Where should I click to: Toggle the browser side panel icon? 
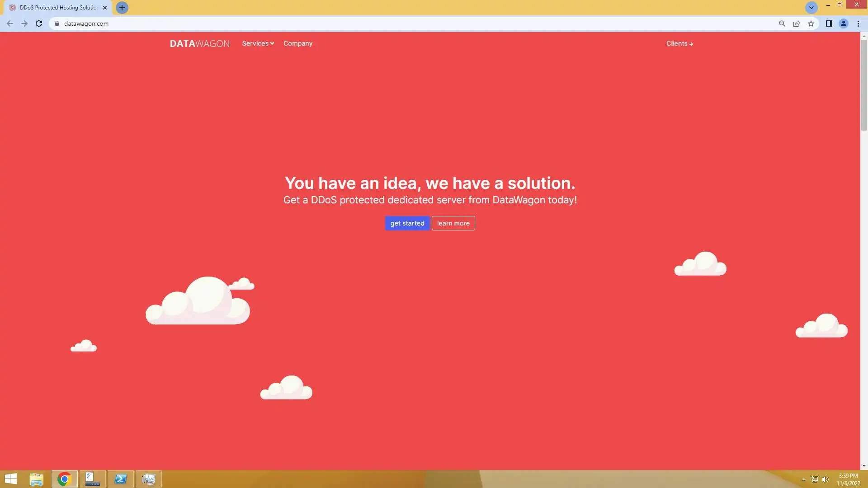pyautogui.click(x=829, y=23)
